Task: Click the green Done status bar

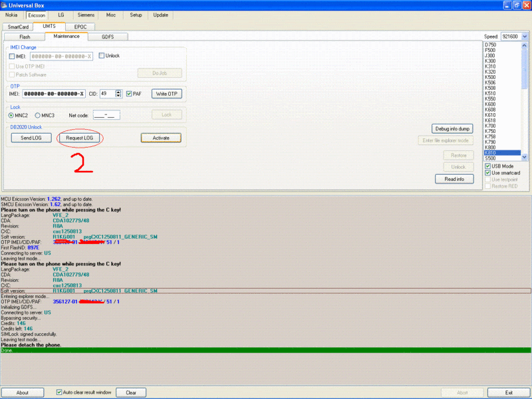Action: tap(265, 350)
